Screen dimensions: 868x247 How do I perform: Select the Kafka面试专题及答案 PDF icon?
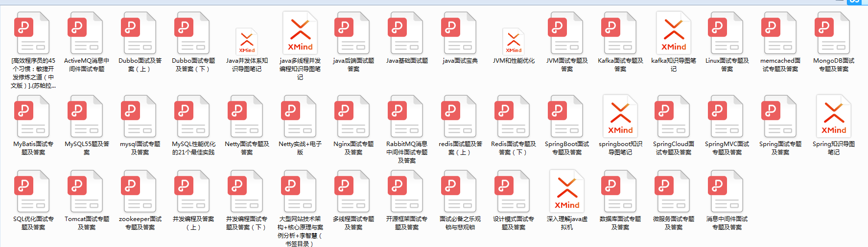pyautogui.click(x=619, y=33)
